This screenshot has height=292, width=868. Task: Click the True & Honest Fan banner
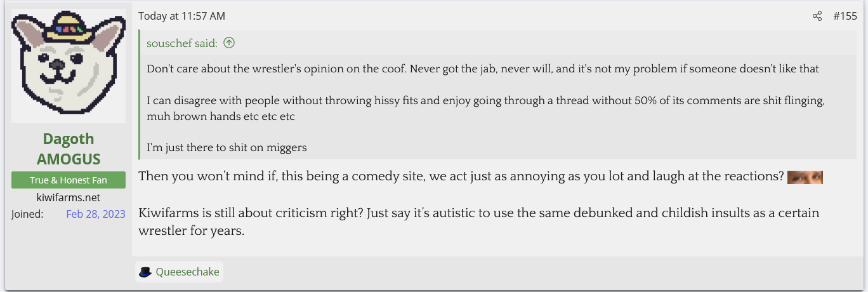(68, 180)
